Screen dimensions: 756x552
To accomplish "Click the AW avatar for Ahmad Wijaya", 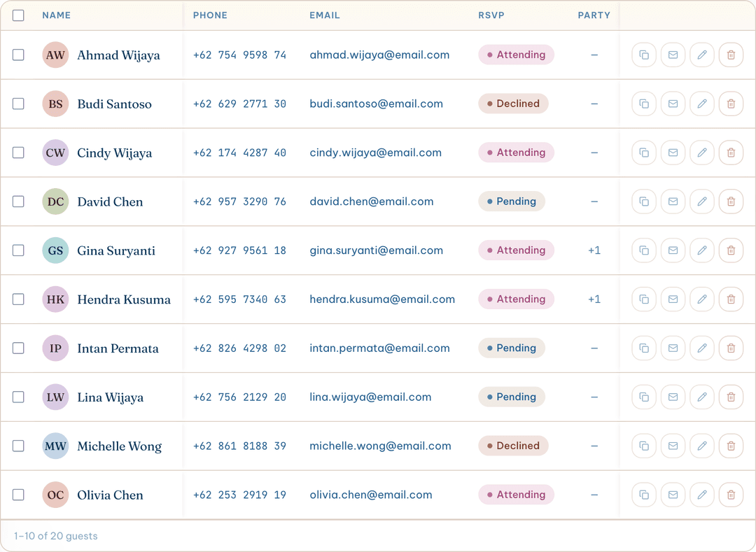I will (x=55, y=55).
